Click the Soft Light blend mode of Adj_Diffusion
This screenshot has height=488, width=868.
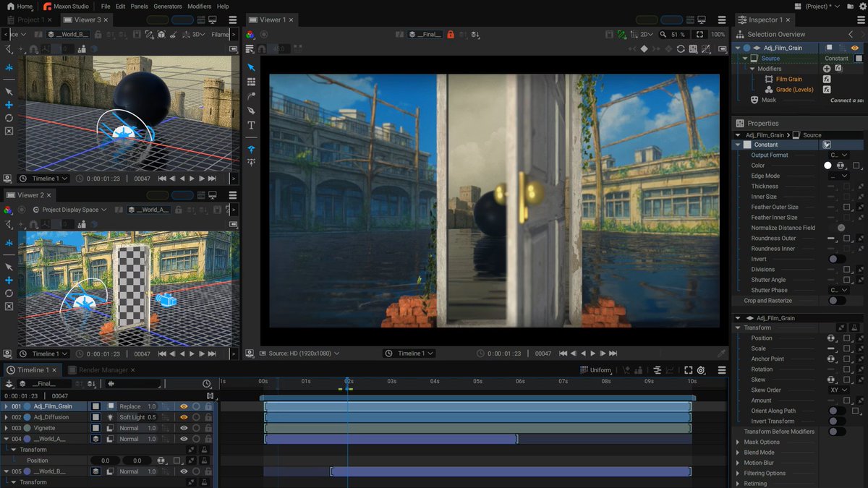pos(132,417)
